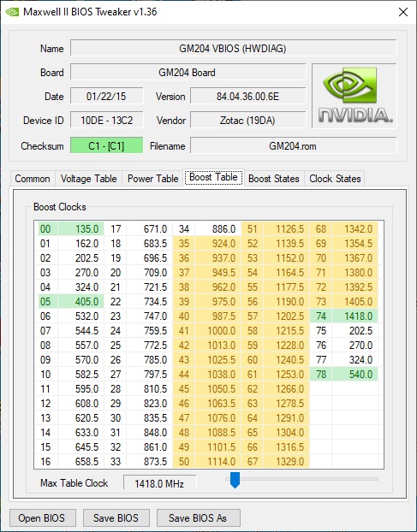The height and width of the screenshot is (532, 417).
Task: Click the Board field GM204 Board
Action: 188,73
